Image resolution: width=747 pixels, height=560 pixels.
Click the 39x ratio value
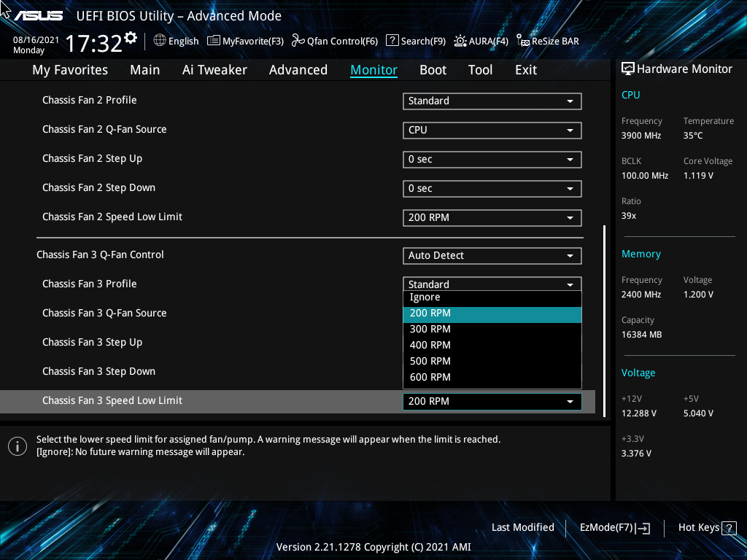tap(628, 216)
